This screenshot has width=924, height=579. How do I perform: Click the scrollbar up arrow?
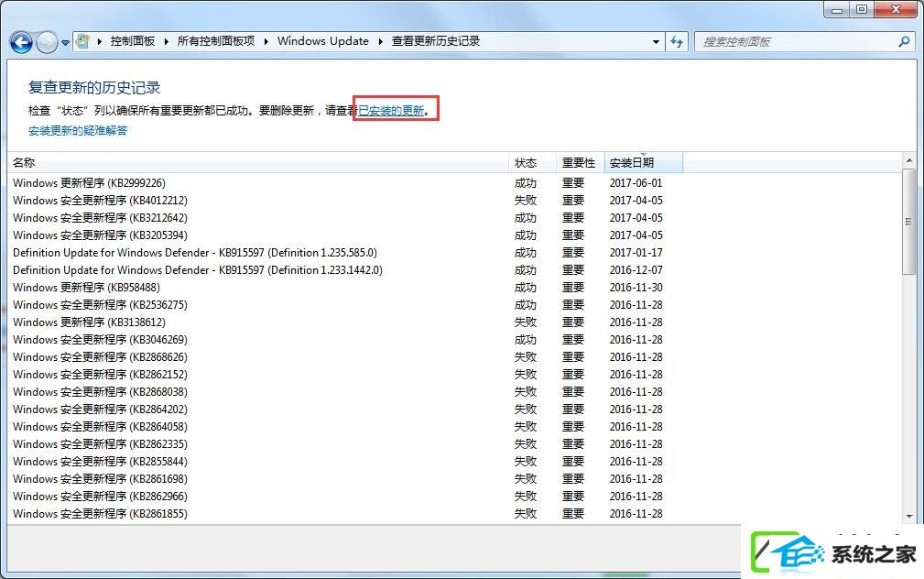click(x=909, y=160)
